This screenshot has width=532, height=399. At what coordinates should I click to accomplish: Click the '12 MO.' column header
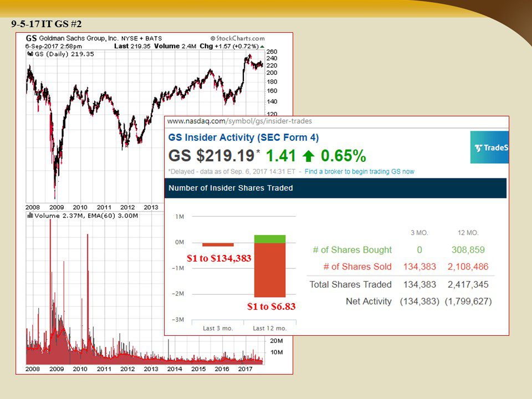click(x=468, y=233)
